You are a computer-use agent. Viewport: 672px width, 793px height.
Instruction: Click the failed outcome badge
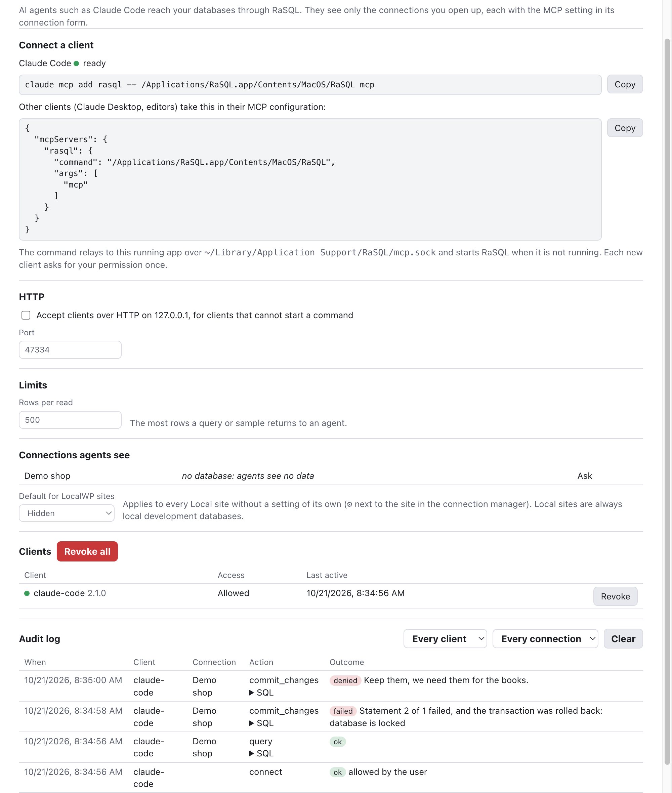pos(343,711)
